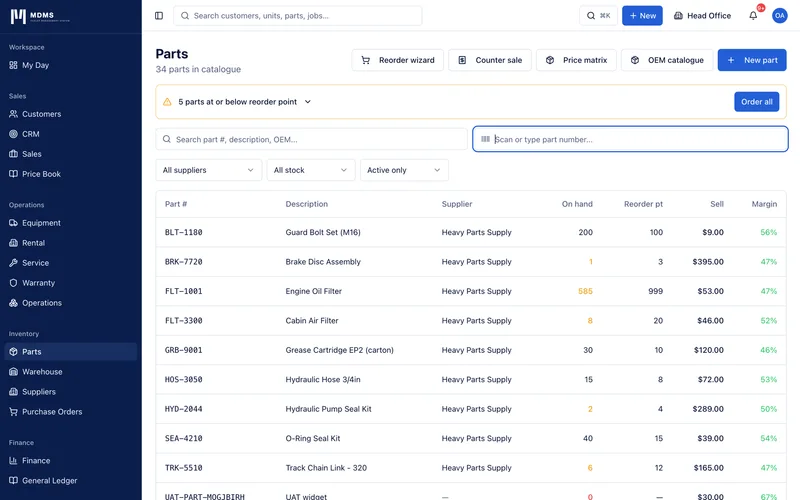
Task: Click the Warehouse icon in sidebar
Action: pyautogui.click(x=13, y=371)
